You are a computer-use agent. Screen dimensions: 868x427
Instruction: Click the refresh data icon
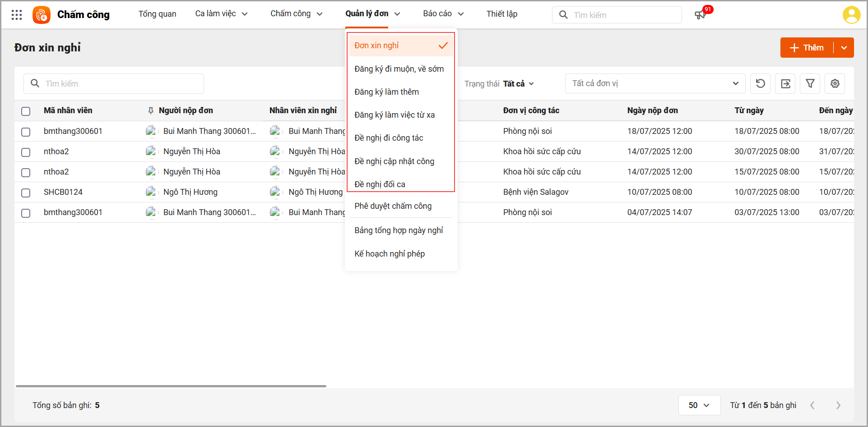click(x=760, y=83)
